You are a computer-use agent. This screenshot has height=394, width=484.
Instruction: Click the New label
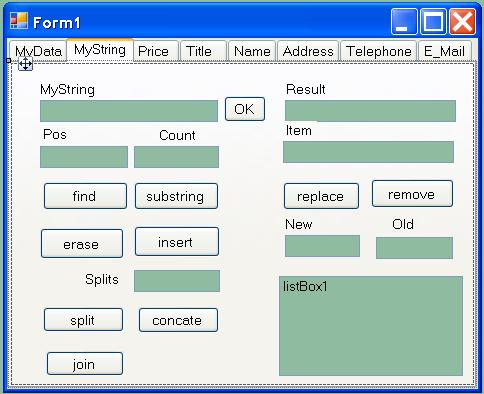[x=299, y=224]
